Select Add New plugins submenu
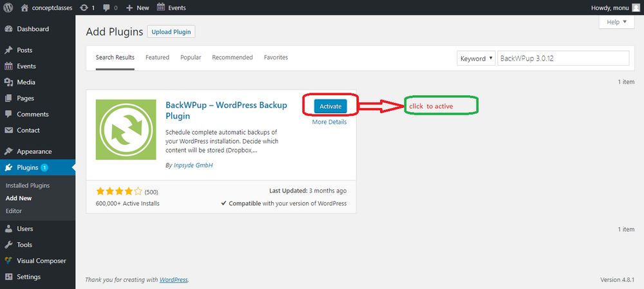This screenshot has height=289, width=644. click(19, 198)
